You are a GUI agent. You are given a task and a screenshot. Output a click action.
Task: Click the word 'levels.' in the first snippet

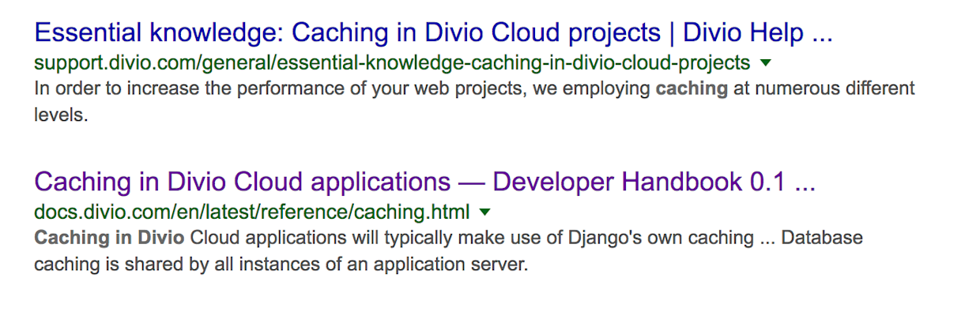(60, 115)
